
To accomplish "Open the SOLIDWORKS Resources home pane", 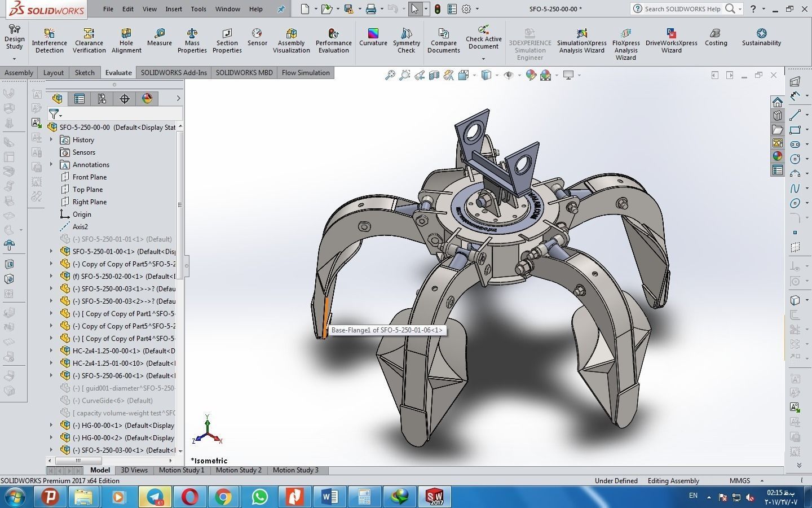I will tap(778, 102).
